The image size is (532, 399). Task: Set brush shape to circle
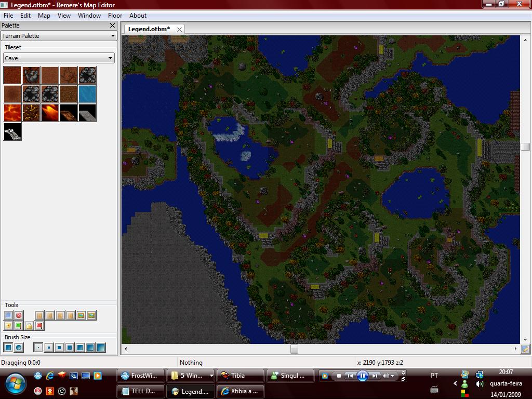pyautogui.click(x=19, y=348)
